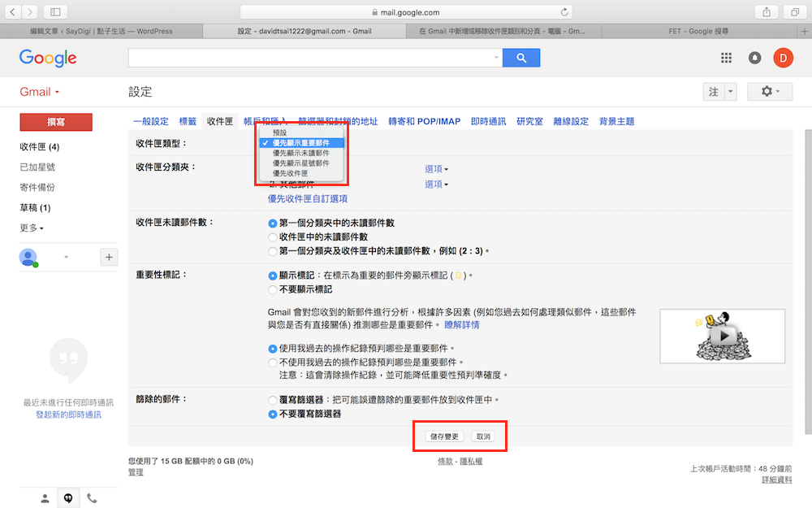Click the blue search magnifier button
This screenshot has height=508, width=812.
[520, 58]
